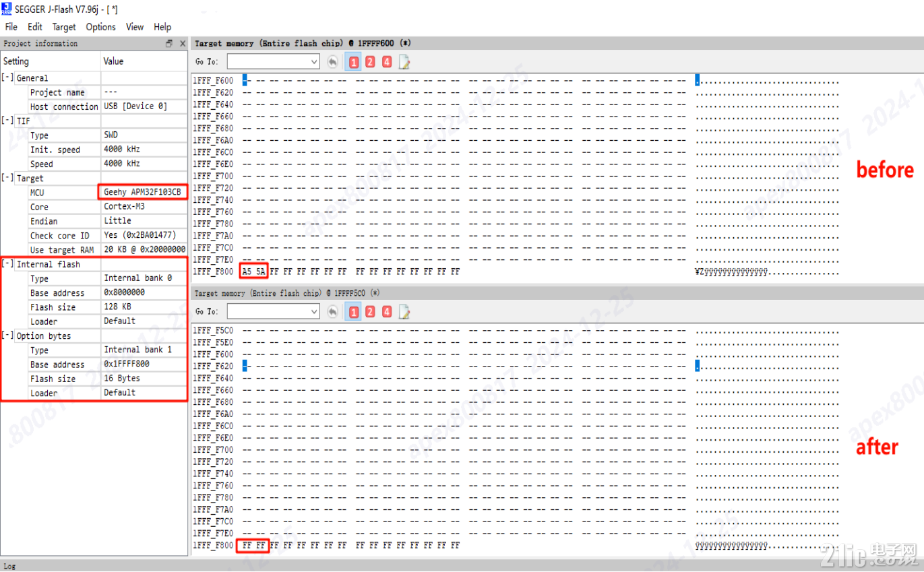Click first FF byte in lower 1FFF_F800 row
Screen dimensions: 924x572
tap(247, 545)
